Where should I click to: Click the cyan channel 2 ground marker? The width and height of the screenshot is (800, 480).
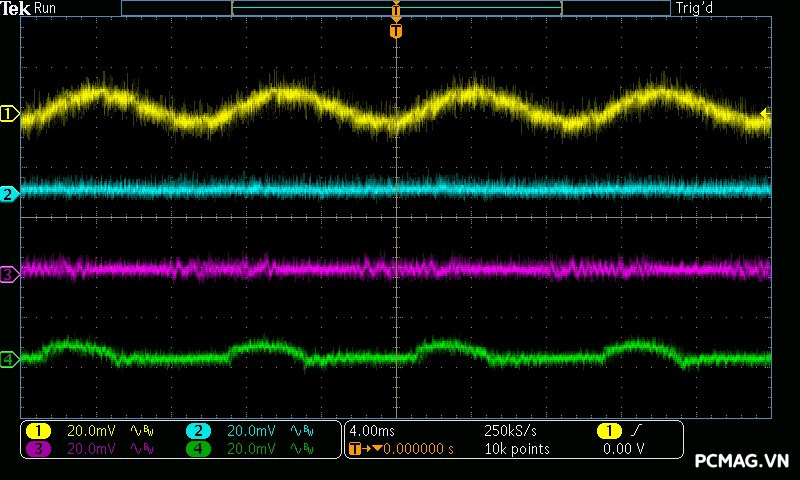(9, 194)
